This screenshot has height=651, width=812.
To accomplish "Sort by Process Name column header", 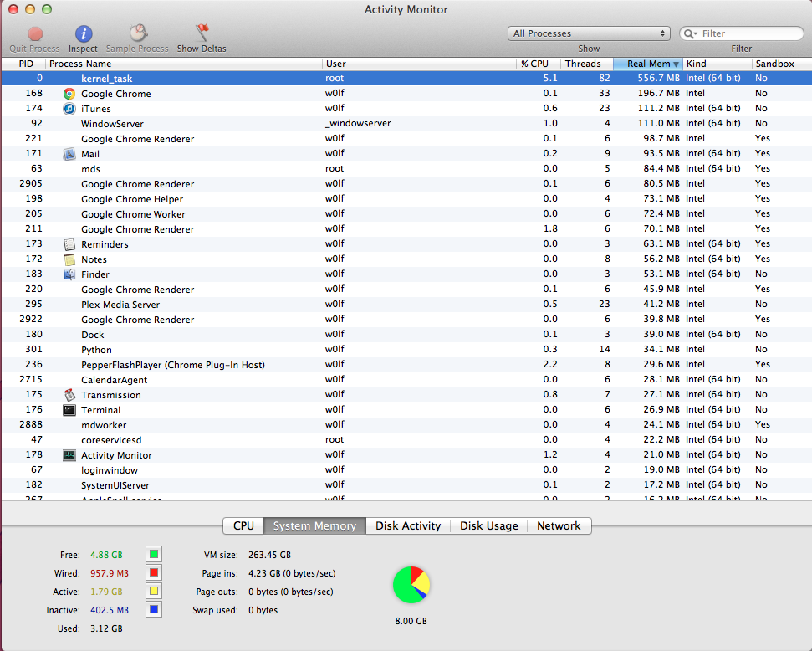I will [183, 64].
